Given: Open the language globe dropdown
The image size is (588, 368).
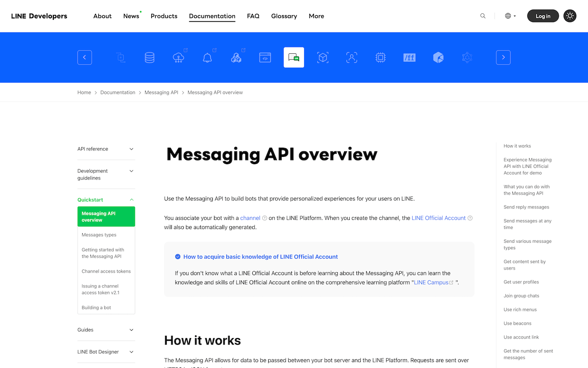Looking at the screenshot, I should click(x=510, y=16).
